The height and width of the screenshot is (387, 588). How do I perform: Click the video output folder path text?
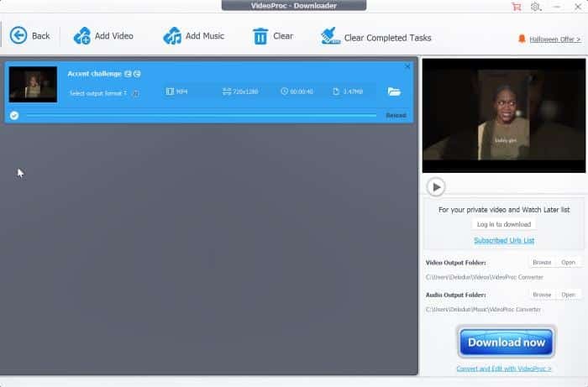(x=484, y=277)
